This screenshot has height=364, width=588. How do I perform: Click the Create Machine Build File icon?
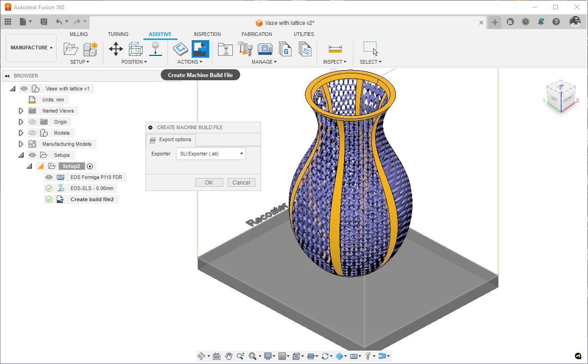(200, 48)
